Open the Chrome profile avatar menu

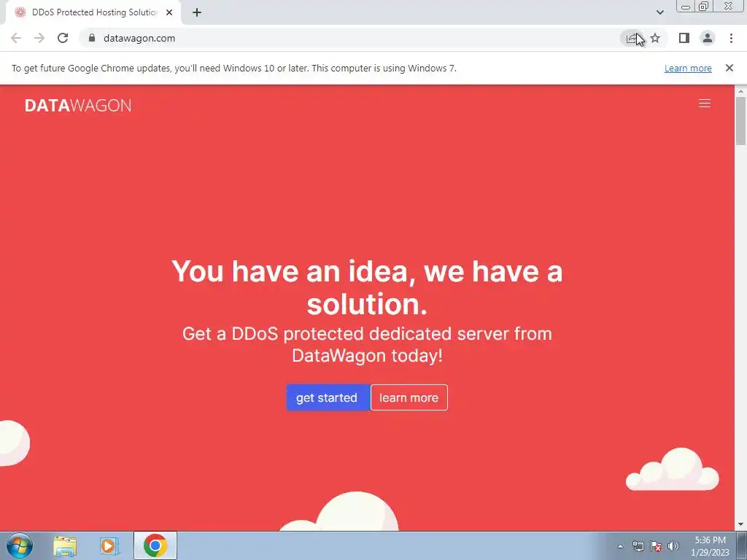tap(708, 38)
